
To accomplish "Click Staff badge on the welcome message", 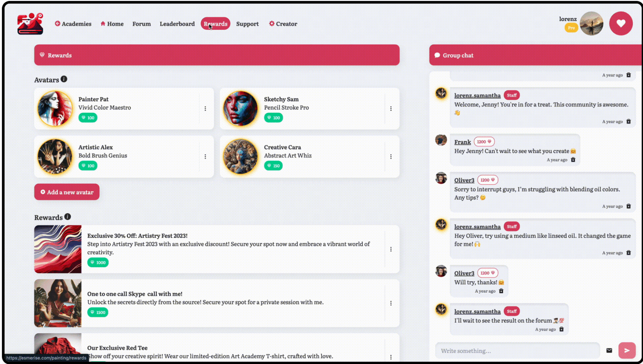I will [511, 95].
